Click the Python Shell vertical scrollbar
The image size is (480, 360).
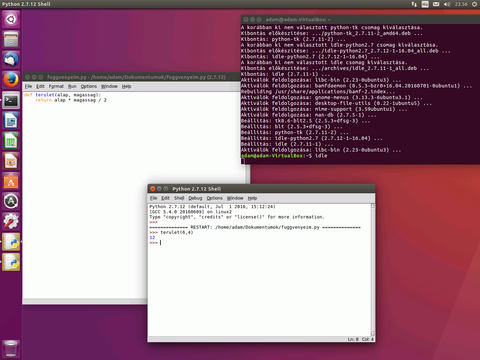pos(373,270)
